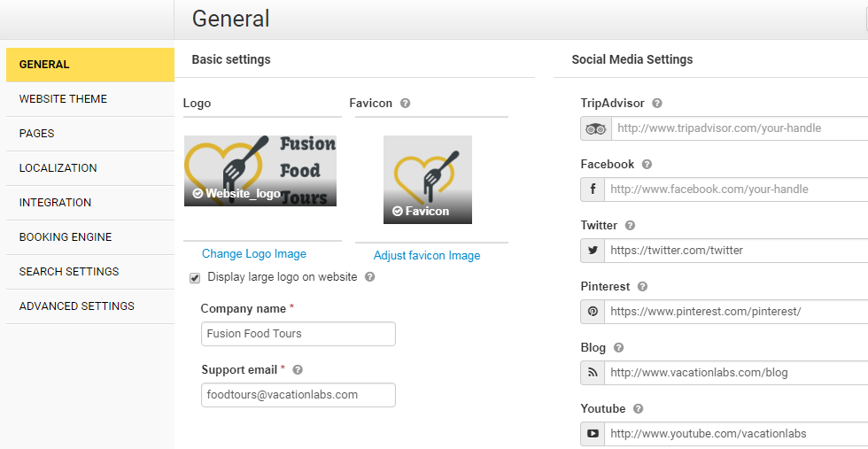The image size is (868, 449).
Task: Click the Favicon thumbnail preview
Action: (428, 179)
